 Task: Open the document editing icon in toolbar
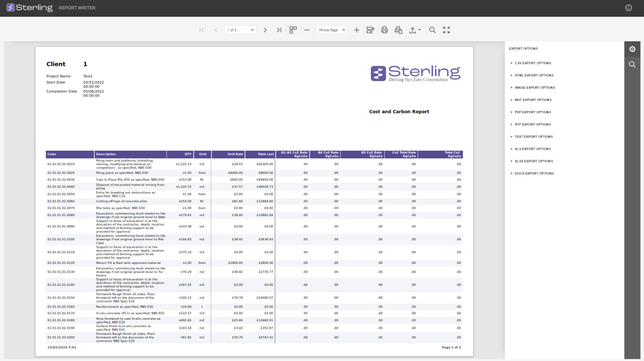pos(370,30)
